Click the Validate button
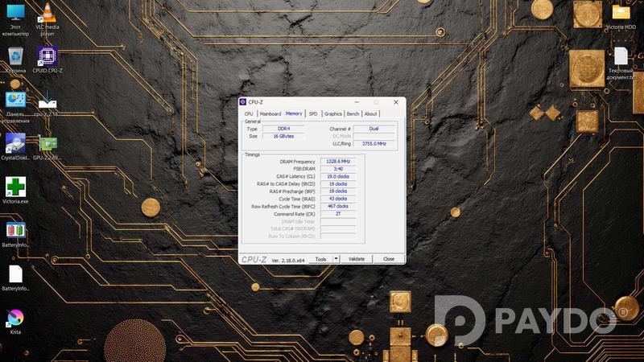644x362 pixels. (356, 259)
